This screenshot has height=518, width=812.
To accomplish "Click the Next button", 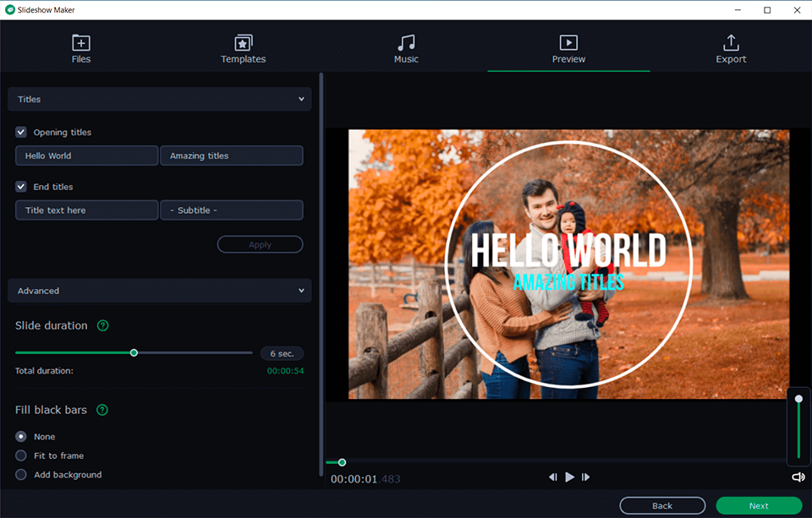I will tap(759, 505).
